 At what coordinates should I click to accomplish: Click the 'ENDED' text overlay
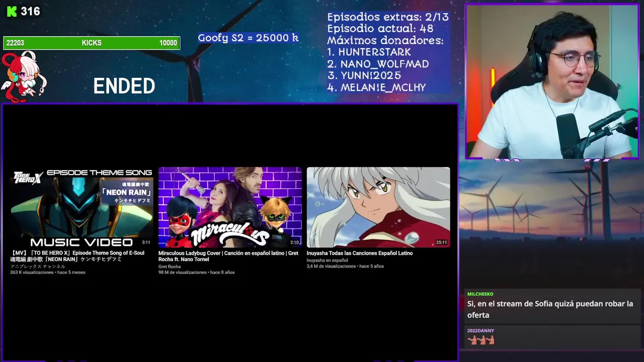pyautogui.click(x=124, y=86)
